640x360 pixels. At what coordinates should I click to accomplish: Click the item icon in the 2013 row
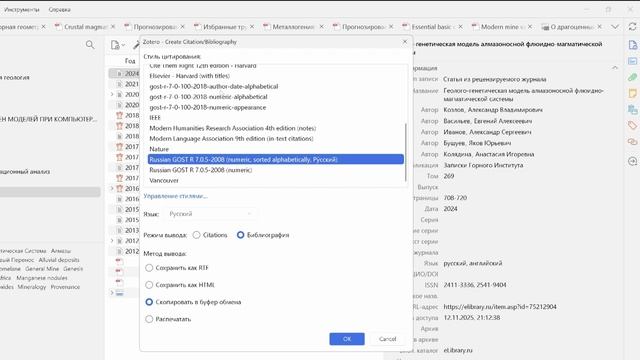(x=119, y=231)
